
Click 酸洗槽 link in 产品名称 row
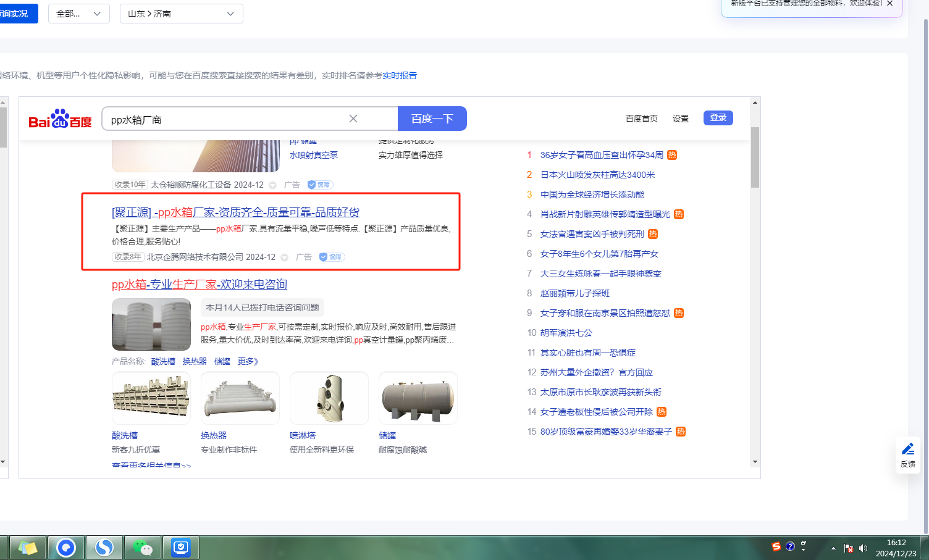click(163, 361)
